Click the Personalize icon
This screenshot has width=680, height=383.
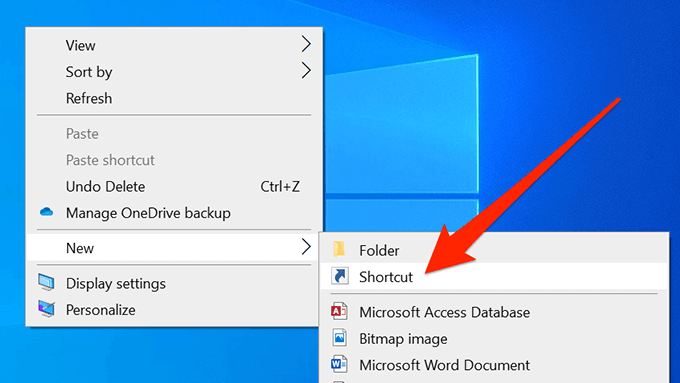tap(46, 309)
